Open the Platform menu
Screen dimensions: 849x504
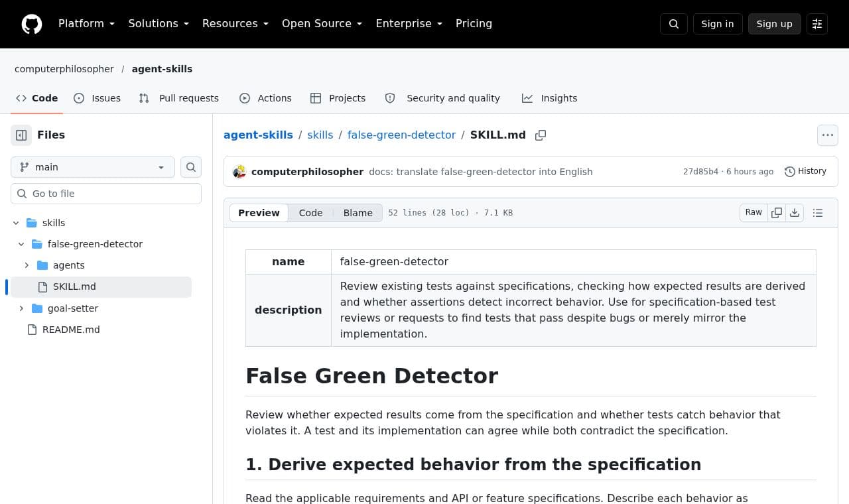point(87,24)
